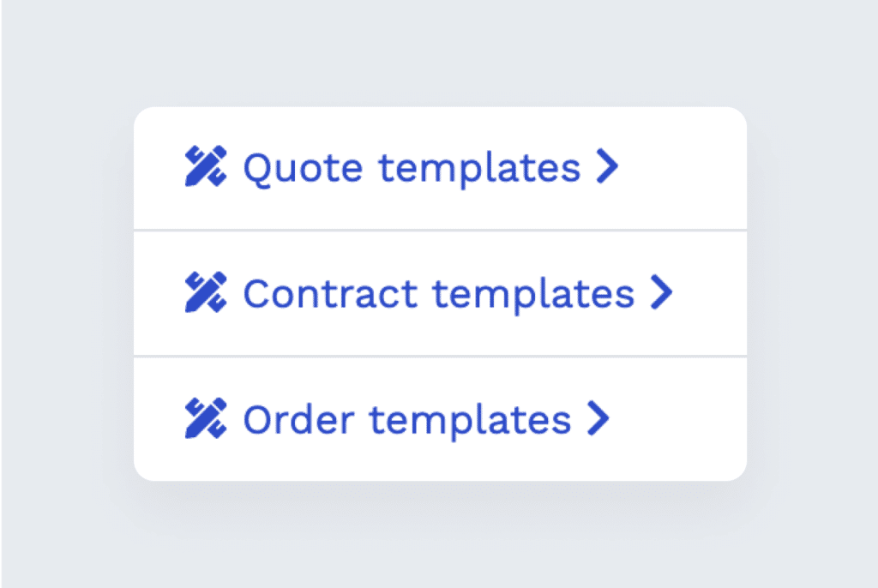Image resolution: width=878 pixels, height=588 pixels.
Task: Select the edit icon next to Contract templates
Action: 205,293
